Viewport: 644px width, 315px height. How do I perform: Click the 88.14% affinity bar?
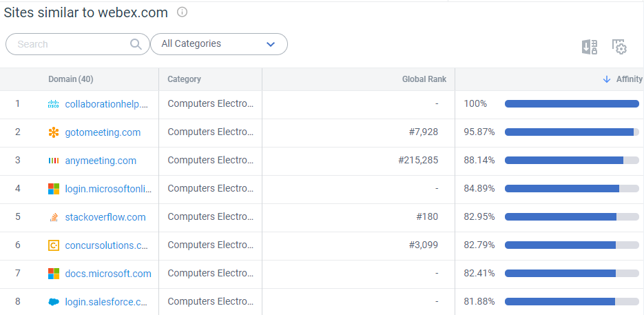[x=572, y=161]
